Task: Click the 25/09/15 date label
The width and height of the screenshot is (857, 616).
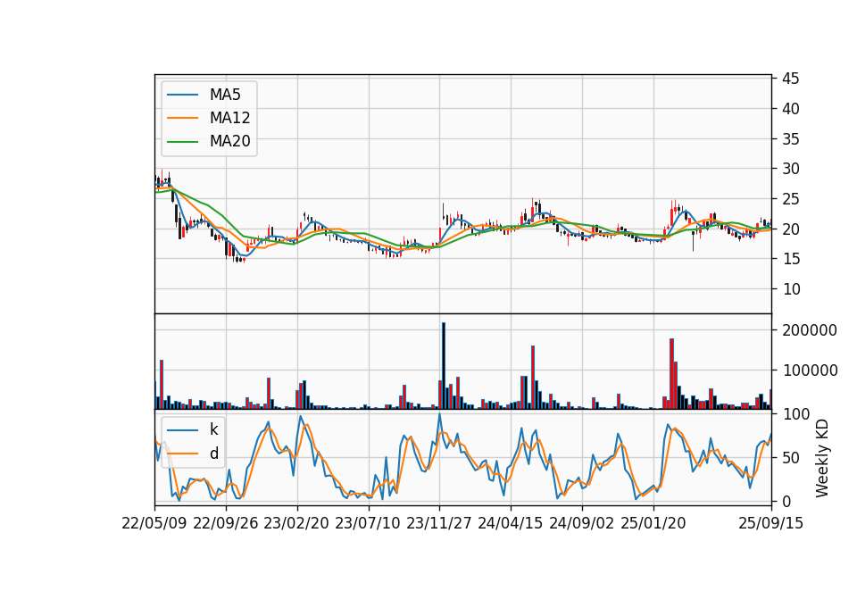Action: tap(771, 523)
